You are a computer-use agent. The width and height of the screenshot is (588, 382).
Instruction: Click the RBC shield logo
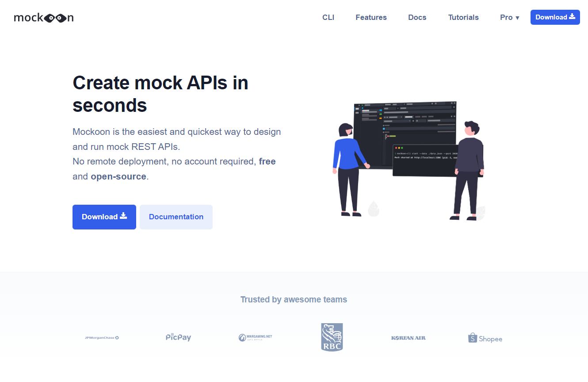[x=332, y=337]
